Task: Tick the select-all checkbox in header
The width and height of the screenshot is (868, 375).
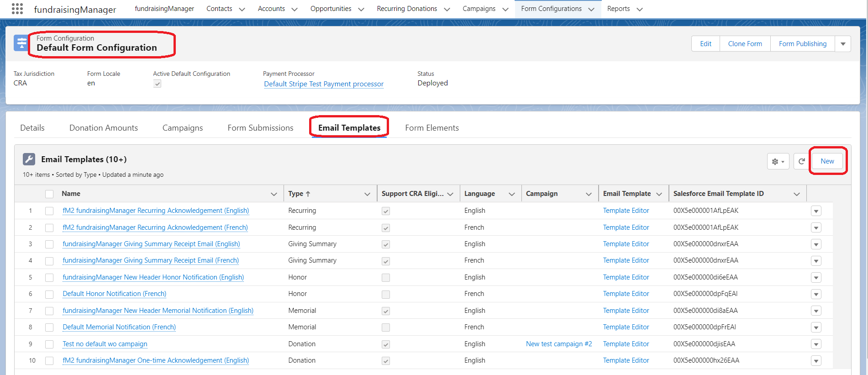Action: (x=49, y=194)
